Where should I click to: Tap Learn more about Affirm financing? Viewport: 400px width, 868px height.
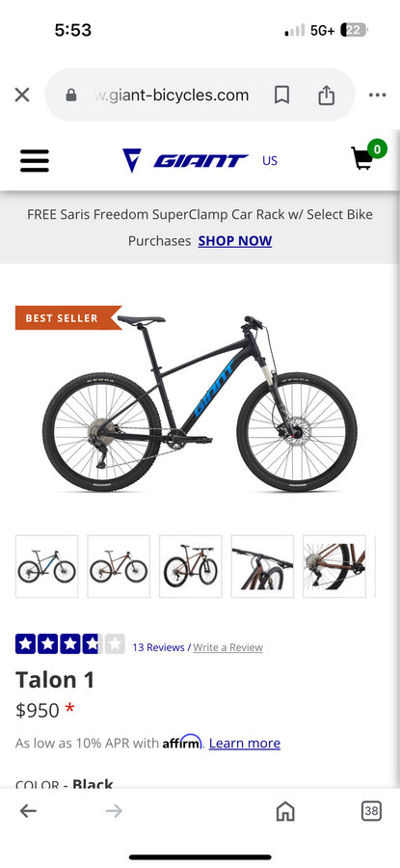click(x=245, y=743)
